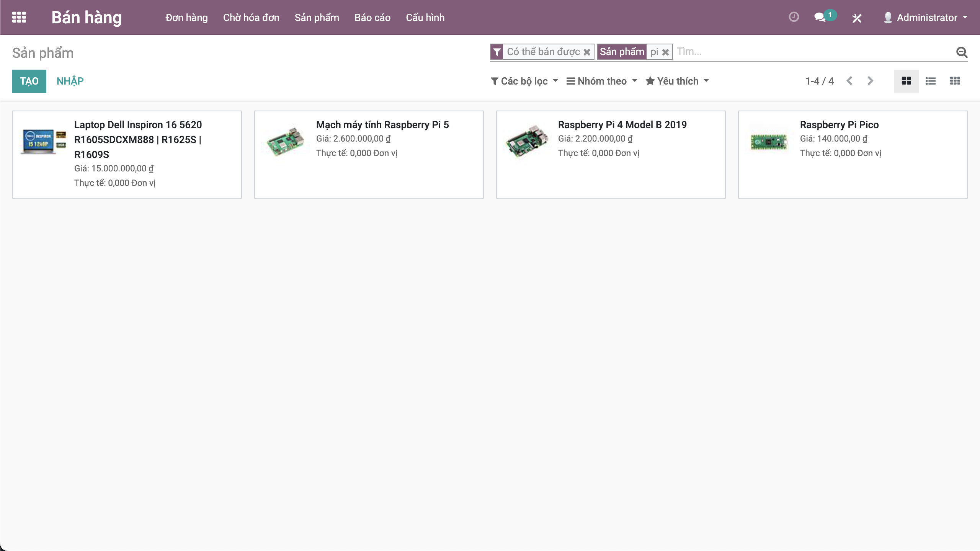Open the apps grid menu icon
The image size is (980, 551).
19,17
